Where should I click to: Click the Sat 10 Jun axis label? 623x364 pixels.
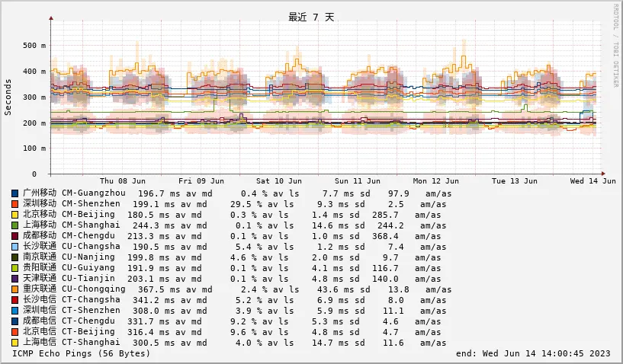(x=279, y=181)
